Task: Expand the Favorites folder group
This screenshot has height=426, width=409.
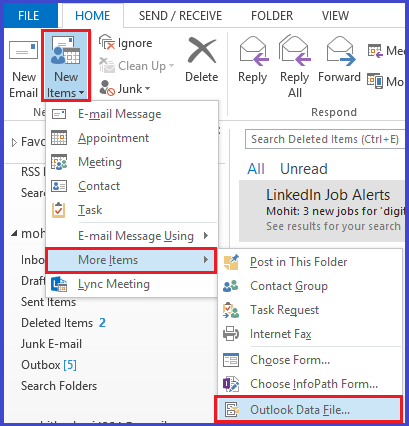Action: [x=14, y=143]
